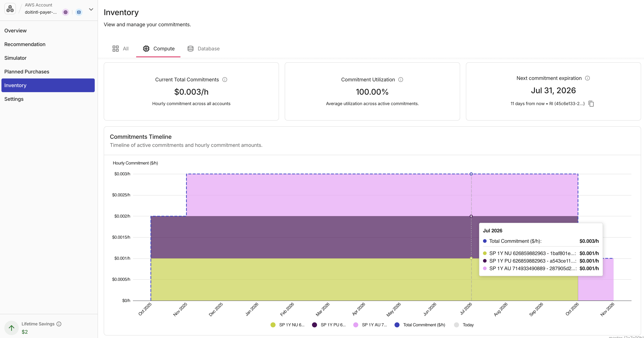
Task: Switch to the Database tab
Action: tap(204, 49)
